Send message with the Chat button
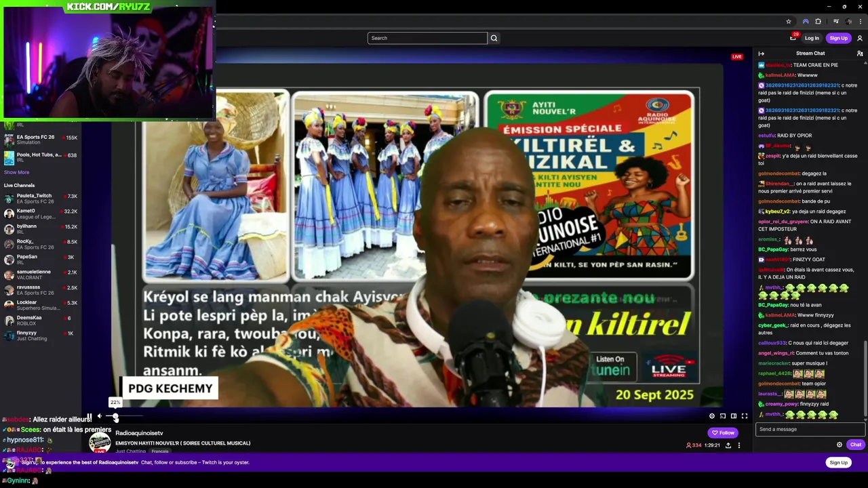Image resolution: width=868 pixels, height=488 pixels. pyautogui.click(x=856, y=445)
